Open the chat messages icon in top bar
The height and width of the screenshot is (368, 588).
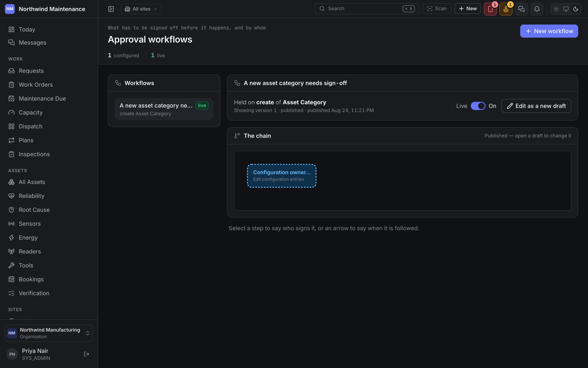point(521,9)
